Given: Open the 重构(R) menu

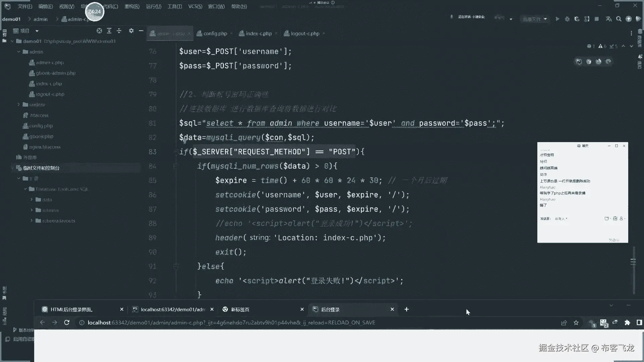Looking at the screenshot, I should tap(132, 6).
